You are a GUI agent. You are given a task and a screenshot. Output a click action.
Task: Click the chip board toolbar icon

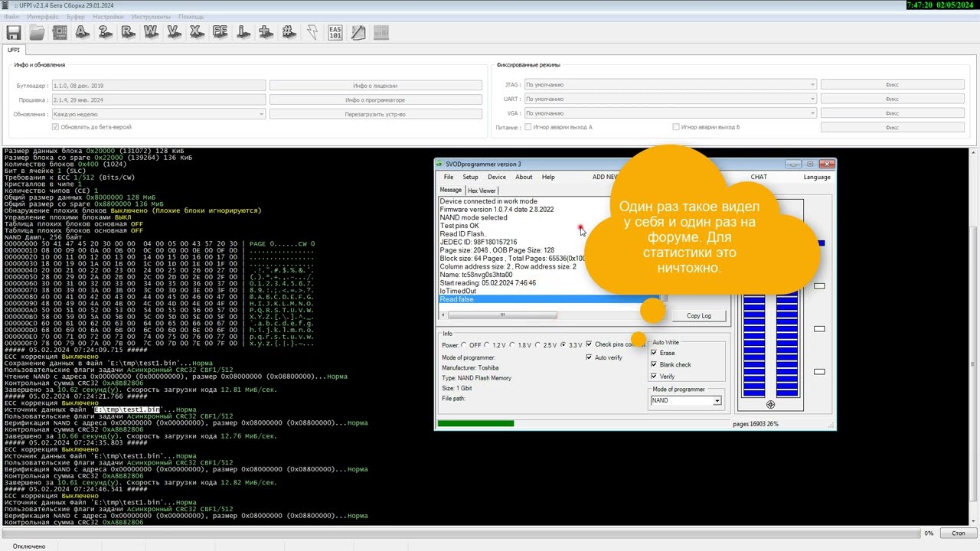click(60, 32)
